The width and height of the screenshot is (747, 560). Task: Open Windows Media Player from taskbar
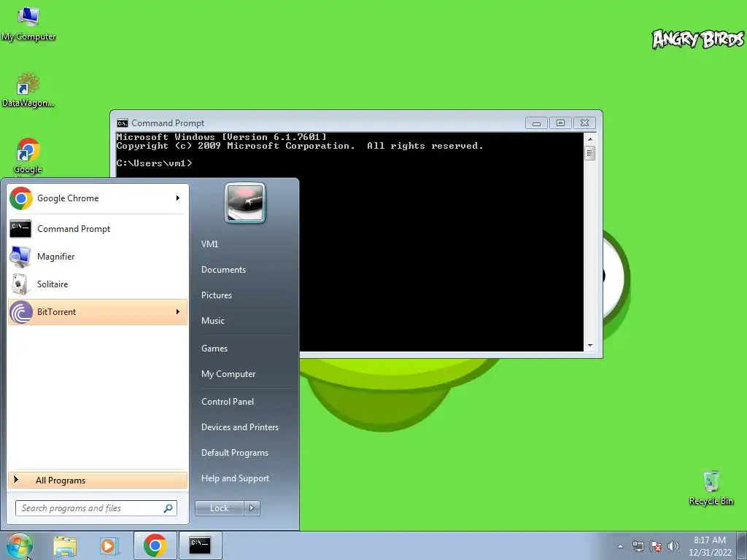[x=109, y=545]
